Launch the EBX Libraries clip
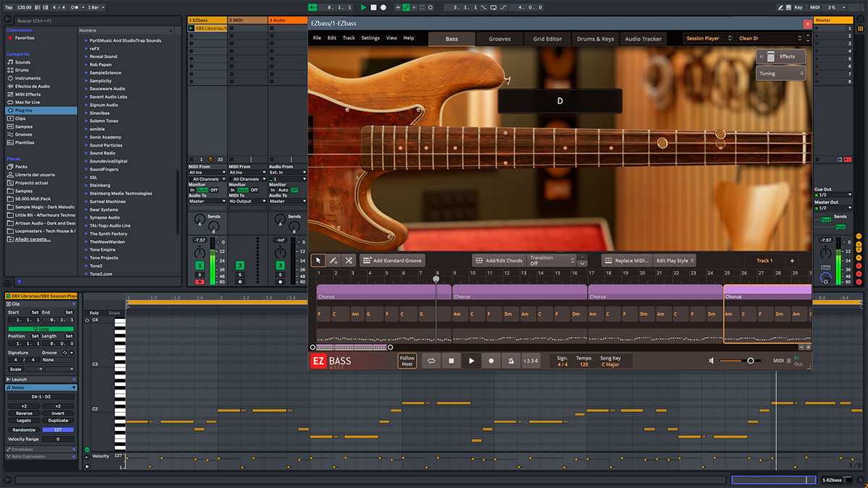Image resolution: width=868 pixels, height=488 pixels. (191, 29)
